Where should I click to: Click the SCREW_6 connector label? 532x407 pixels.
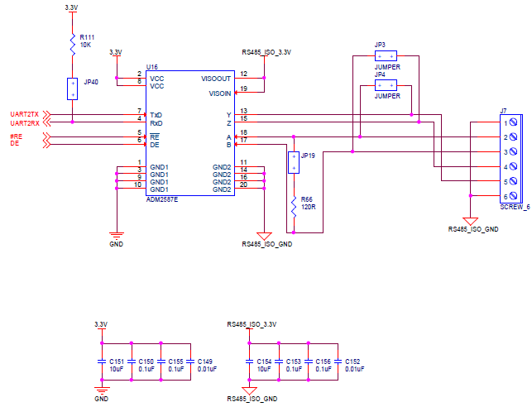pos(515,208)
